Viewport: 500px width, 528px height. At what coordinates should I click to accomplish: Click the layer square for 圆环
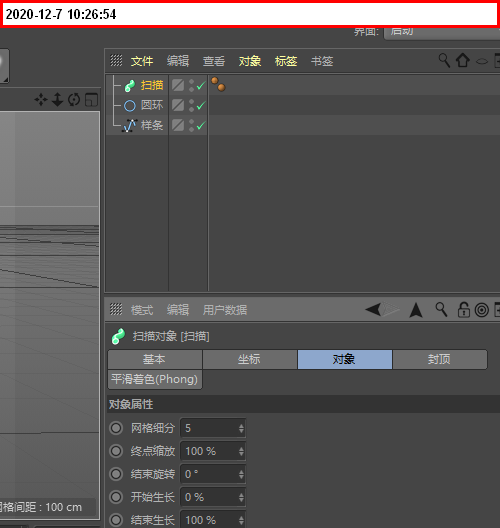tap(178, 105)
